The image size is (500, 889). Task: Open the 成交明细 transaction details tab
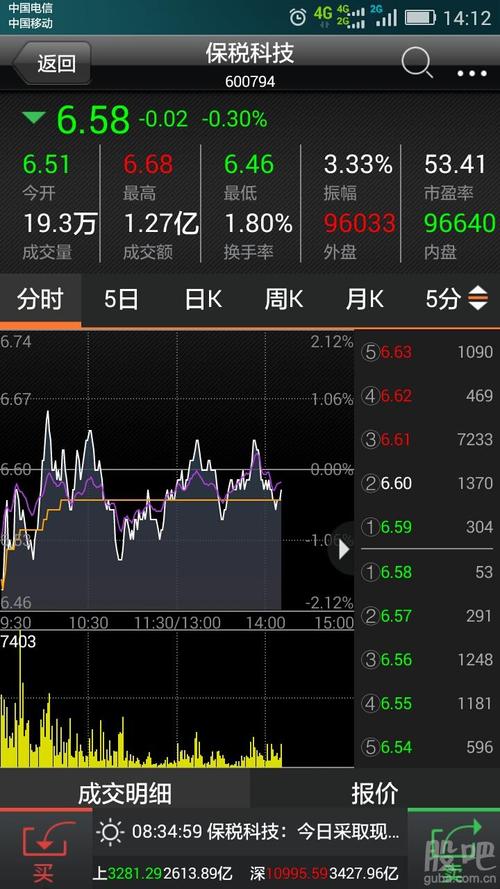coord(124,793)
